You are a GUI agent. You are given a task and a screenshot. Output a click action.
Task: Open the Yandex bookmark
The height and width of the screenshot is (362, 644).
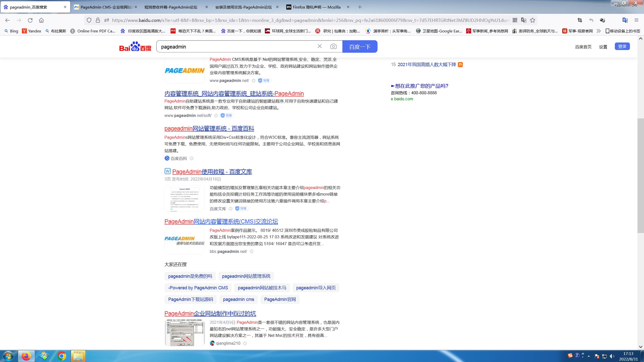[32, 31]
